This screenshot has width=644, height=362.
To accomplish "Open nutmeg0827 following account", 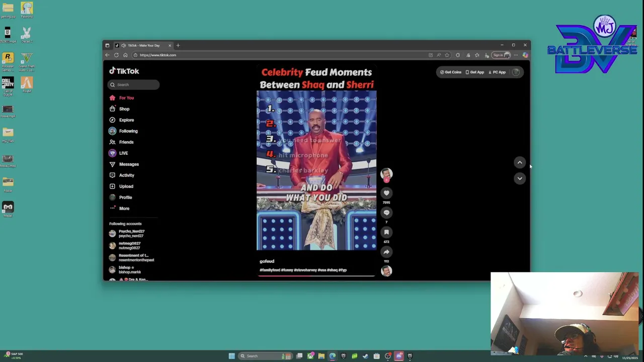I will pyautogui.click(x=125, y=246).
